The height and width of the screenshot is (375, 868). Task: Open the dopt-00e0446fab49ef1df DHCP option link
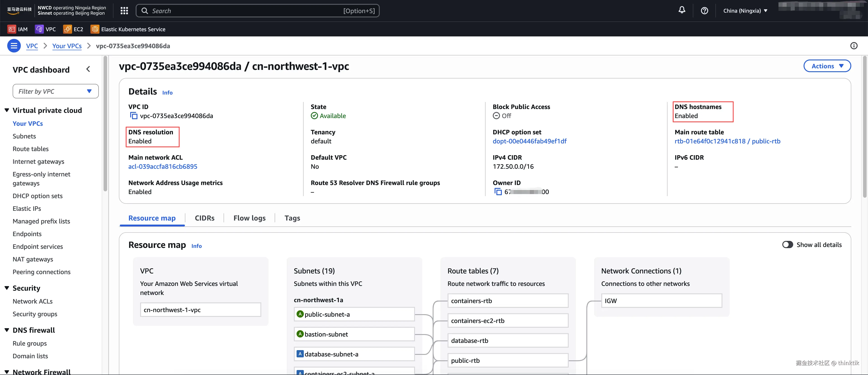pyautogui.click(x=529, y=141)
